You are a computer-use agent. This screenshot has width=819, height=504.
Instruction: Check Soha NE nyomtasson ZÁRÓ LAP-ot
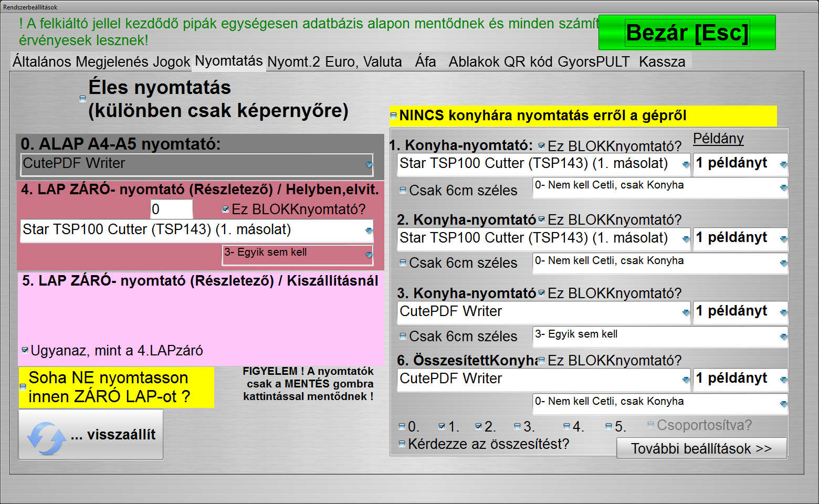[x=23, y=387]
